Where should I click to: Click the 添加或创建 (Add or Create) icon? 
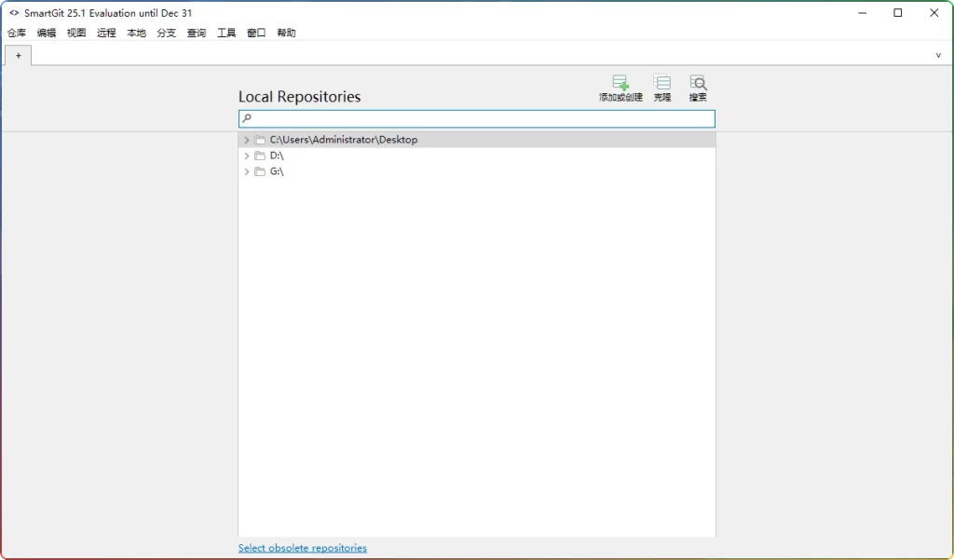(620, 88)
